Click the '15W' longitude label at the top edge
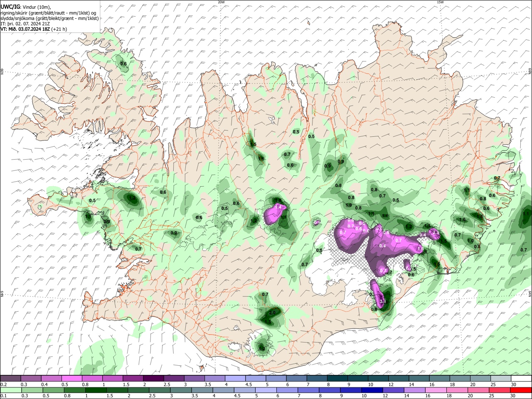 coord(440,2)
